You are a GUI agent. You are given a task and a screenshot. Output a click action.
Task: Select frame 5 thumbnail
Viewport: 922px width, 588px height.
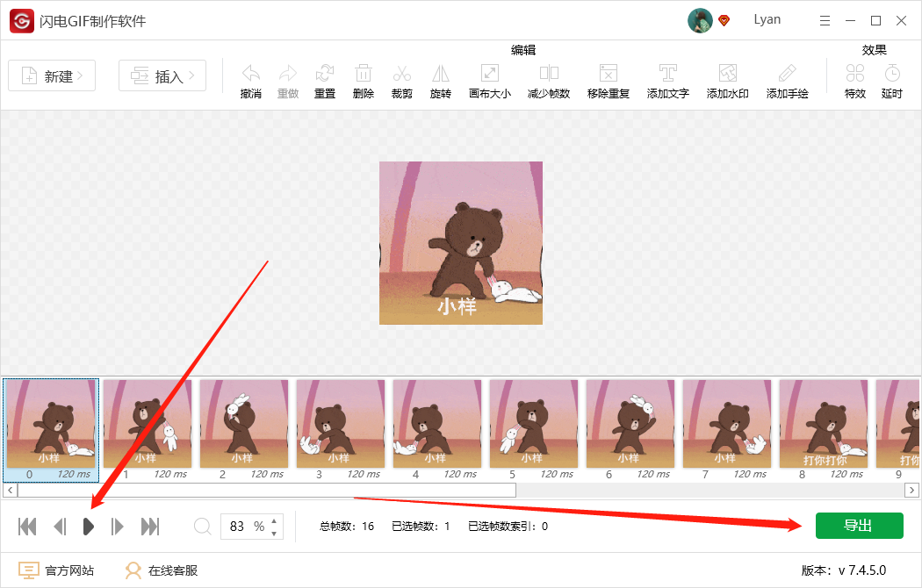pos(534,424)
